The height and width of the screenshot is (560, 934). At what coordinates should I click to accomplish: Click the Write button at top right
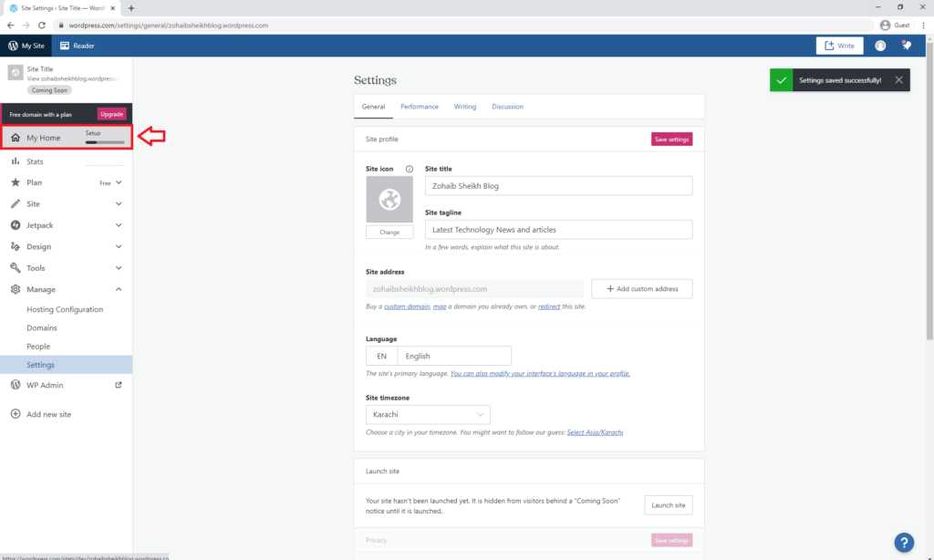click(x=839, y=46)
